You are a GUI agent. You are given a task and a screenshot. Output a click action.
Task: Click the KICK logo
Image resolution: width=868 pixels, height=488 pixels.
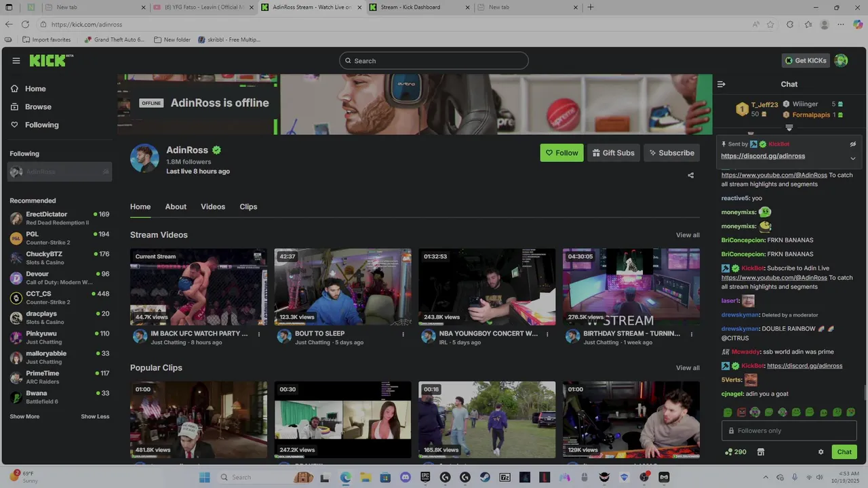(51, 60)
